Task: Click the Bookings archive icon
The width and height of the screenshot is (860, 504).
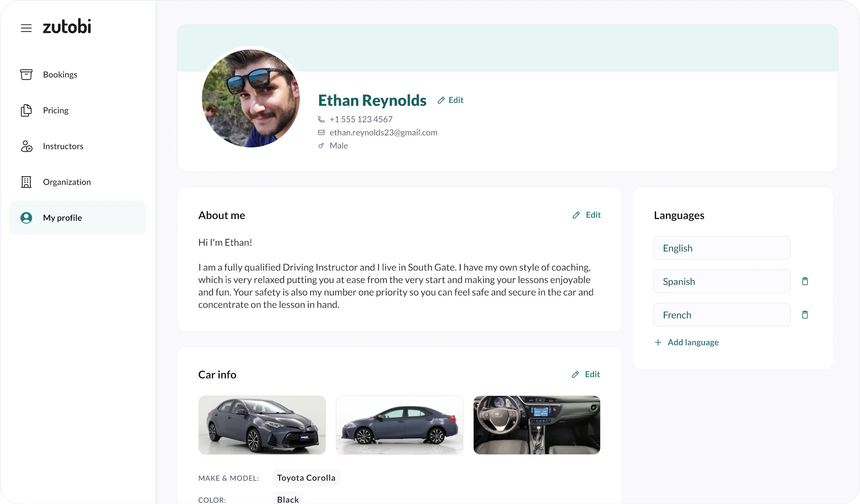Action: (x=26, y=74)
